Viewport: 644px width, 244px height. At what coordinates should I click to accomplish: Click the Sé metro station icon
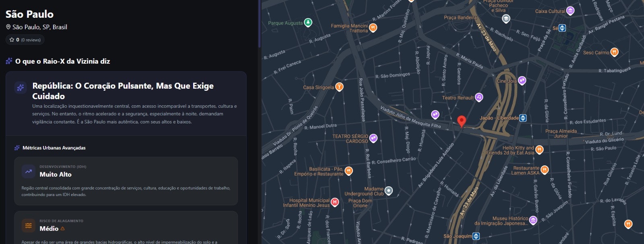tap(562, 28)
